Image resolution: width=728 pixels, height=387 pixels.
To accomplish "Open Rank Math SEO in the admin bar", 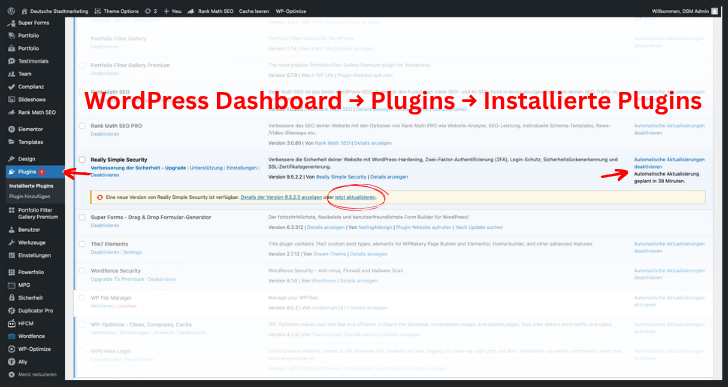I will [x=210, y=11].
